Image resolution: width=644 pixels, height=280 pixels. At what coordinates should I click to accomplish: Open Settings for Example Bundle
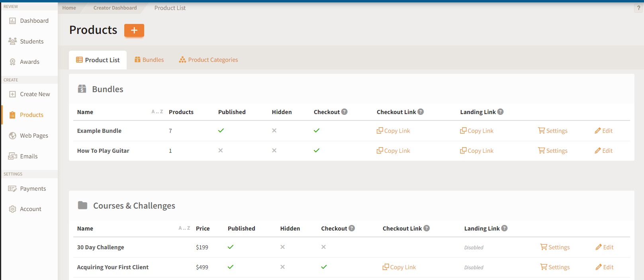[x=553, y=131]
